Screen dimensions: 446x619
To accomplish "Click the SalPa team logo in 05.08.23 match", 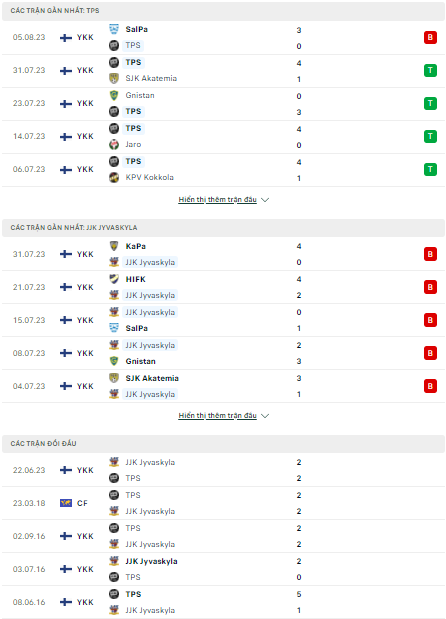I will [x=114, y=29].
